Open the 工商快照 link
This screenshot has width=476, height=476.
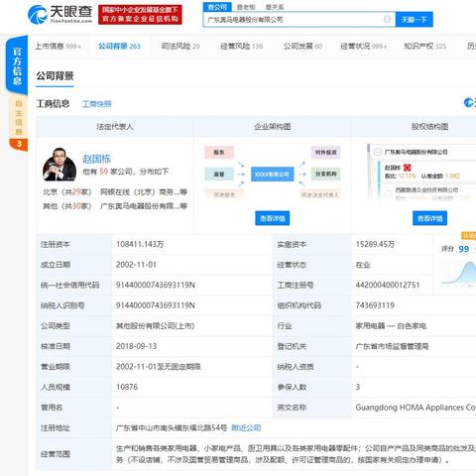click(x=96, y=104)
